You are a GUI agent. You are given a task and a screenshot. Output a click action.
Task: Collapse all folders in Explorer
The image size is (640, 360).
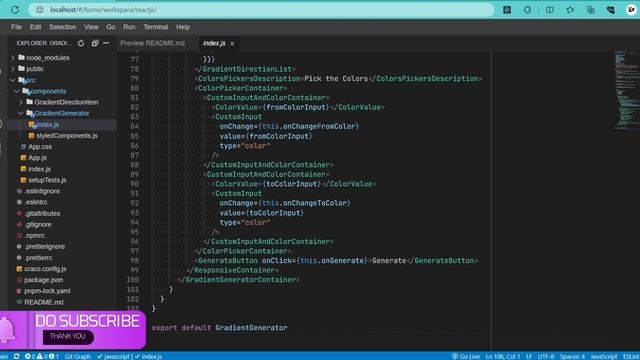95,43
